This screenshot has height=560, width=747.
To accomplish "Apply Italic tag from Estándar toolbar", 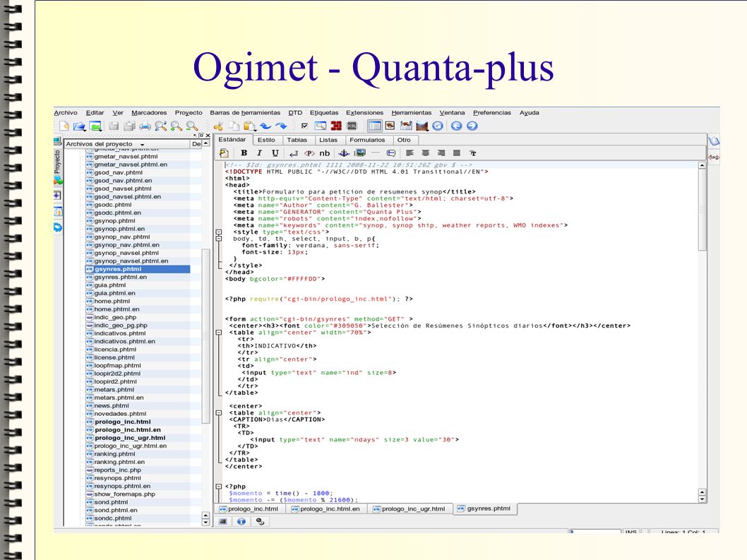I will (260, 153).
